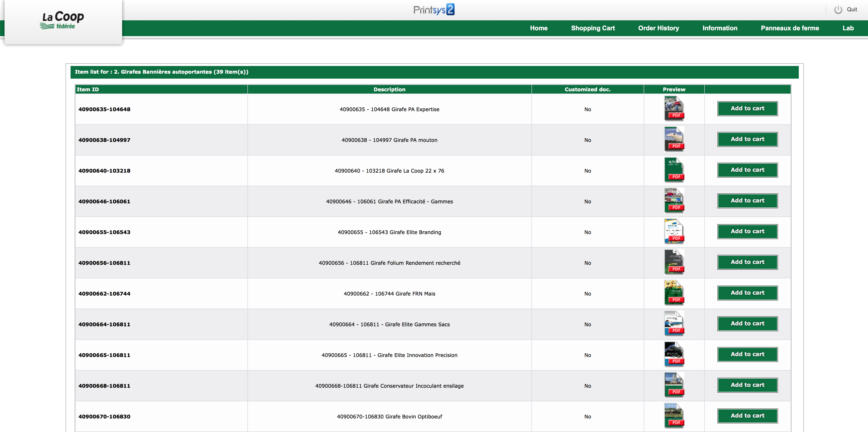The width and height of the screenshot is (868, 432).
Task: Click description '40900668-106811 Girafe Conservateur Inoculant ensilage'
Action: coord(389,386)
